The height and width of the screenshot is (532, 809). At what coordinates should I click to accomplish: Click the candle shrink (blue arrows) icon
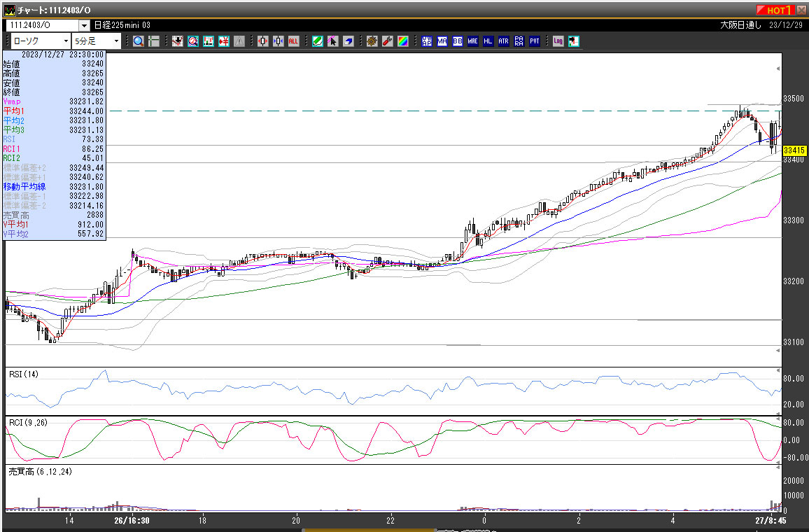[x=278, y=41]
